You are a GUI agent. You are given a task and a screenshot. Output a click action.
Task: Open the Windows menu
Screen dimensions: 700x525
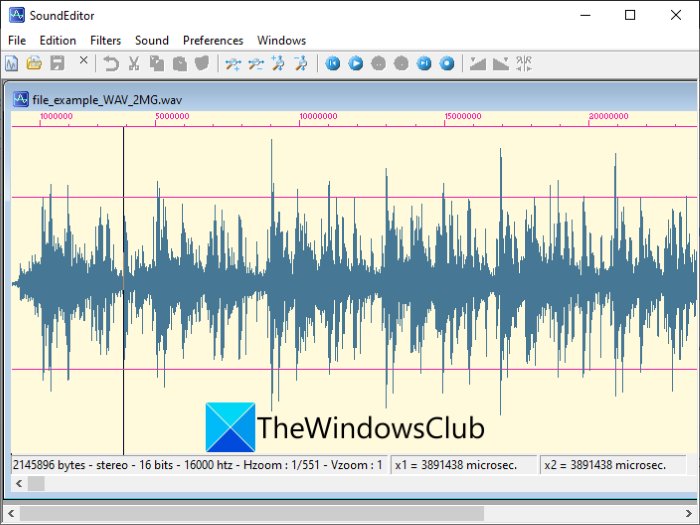(x=281, y=40)
